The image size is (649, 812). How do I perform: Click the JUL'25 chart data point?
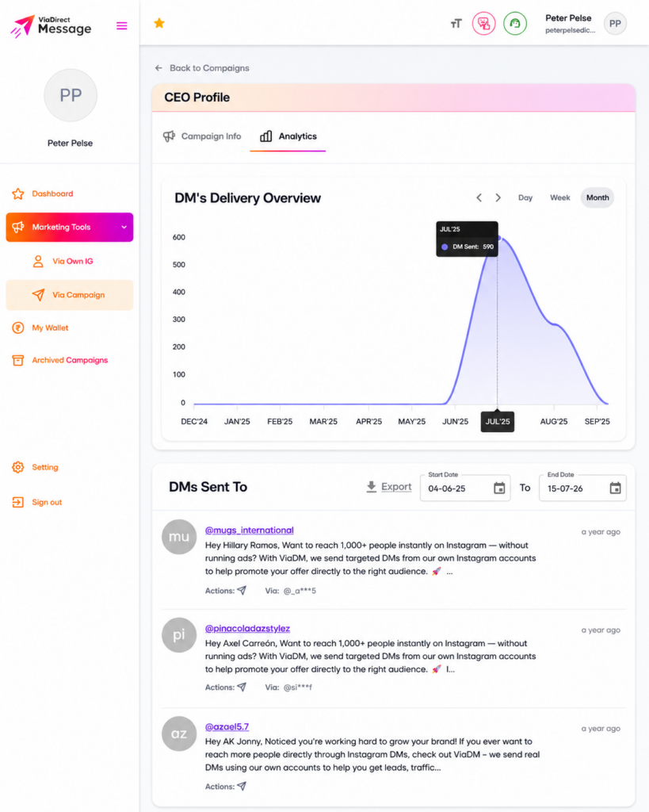click(499, 238)
